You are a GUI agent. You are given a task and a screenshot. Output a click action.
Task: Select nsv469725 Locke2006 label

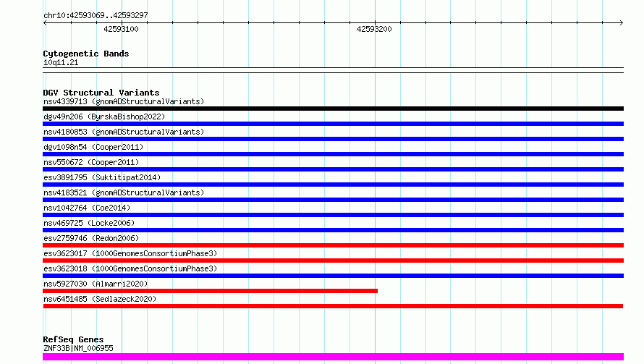pos(89,223)
